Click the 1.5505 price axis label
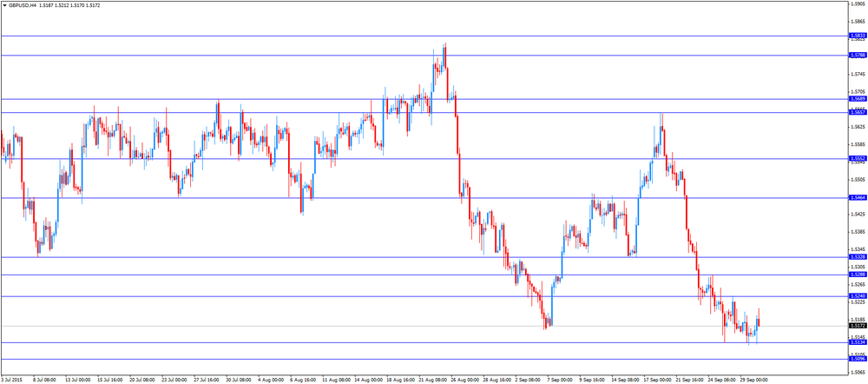This screenshot has width=868, height=384. 858,180
